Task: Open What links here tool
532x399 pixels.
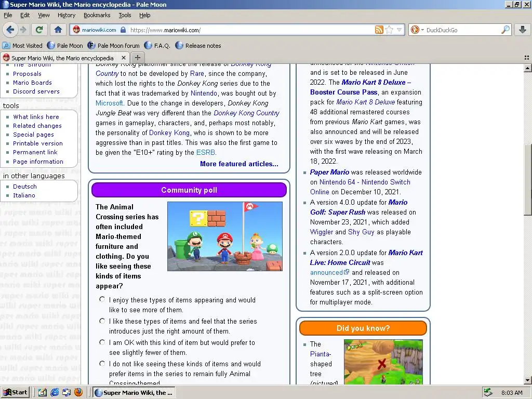Action: 36,117
